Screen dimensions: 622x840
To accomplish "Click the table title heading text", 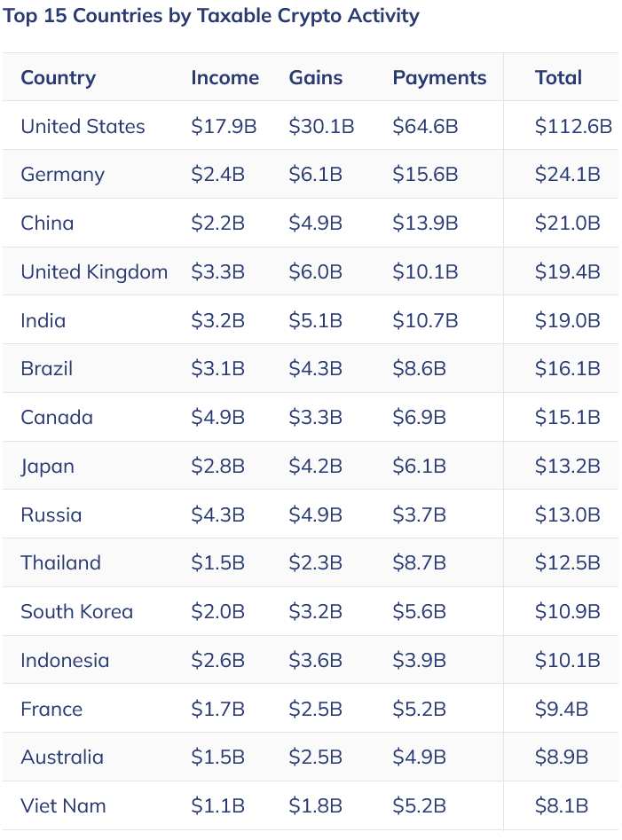I will click(211, 16).
